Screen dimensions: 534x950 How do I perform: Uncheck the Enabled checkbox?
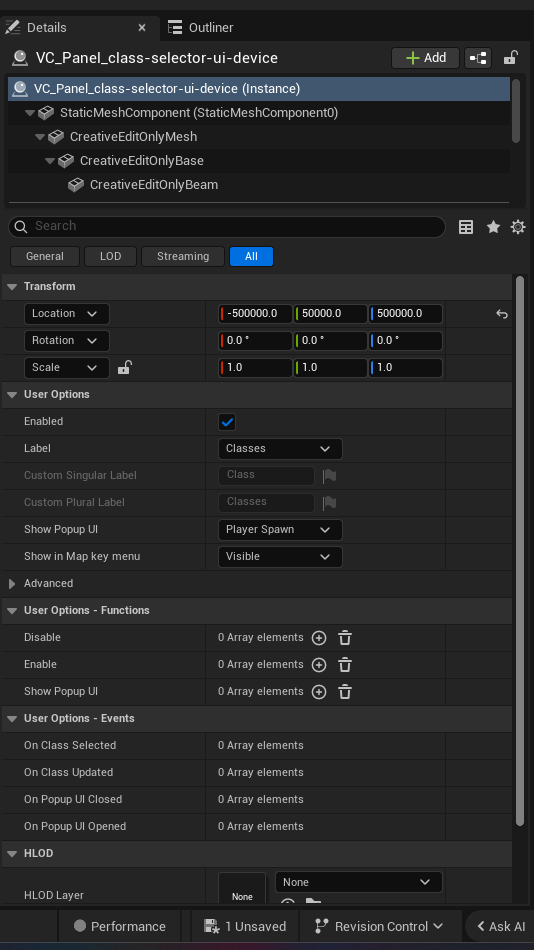click(227, 422)
